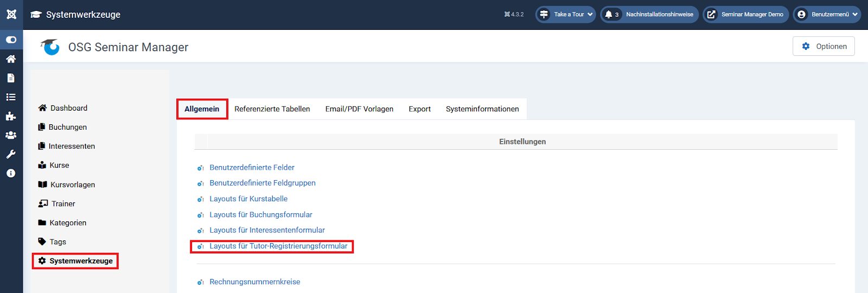Open Layouts für Tutor-Registrierungsformular link
This screenshot has width=868, height=293.
coord(278,246)
